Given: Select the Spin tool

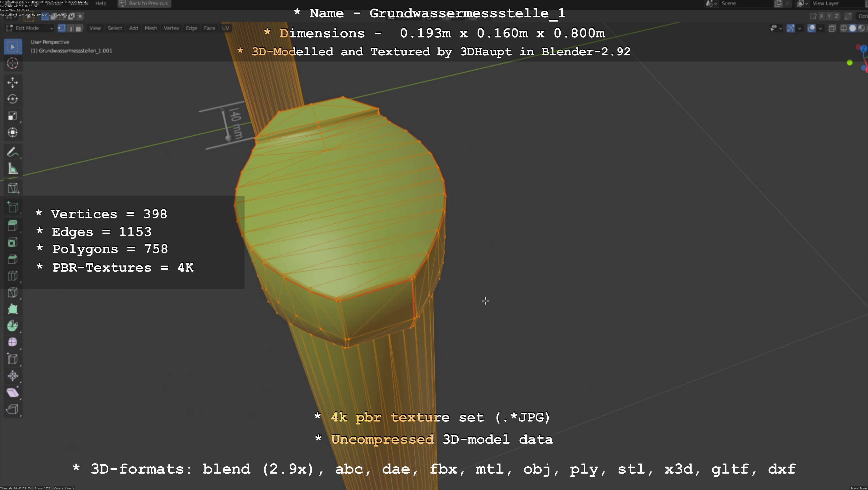Looking at the screenshot, I should 13,326.
